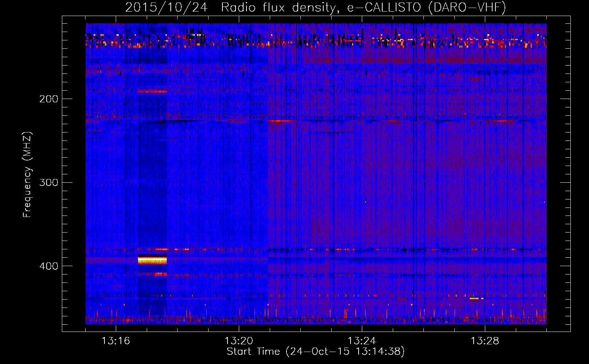
Task: Select the 400 frequency tick label
Action: pyautogui.click(x=49, y=266)
